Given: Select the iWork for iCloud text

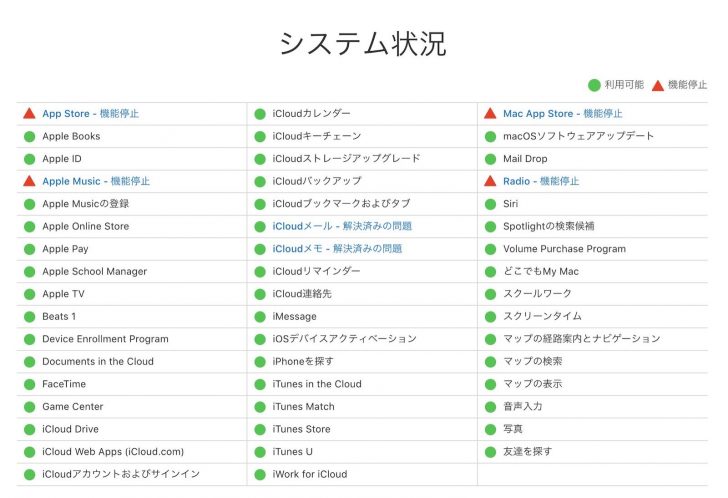Looking at the screenshot, I should pos(310,474).
